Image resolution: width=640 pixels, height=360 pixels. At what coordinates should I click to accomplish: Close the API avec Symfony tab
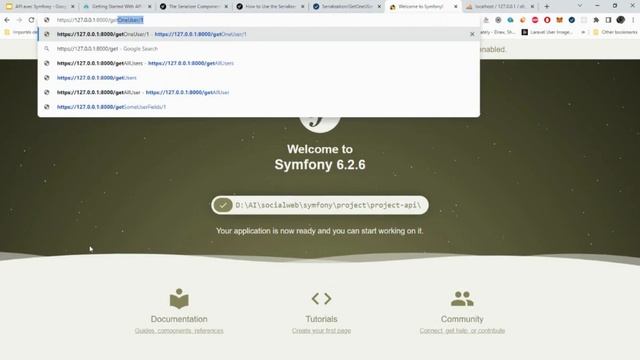point(73,7)
